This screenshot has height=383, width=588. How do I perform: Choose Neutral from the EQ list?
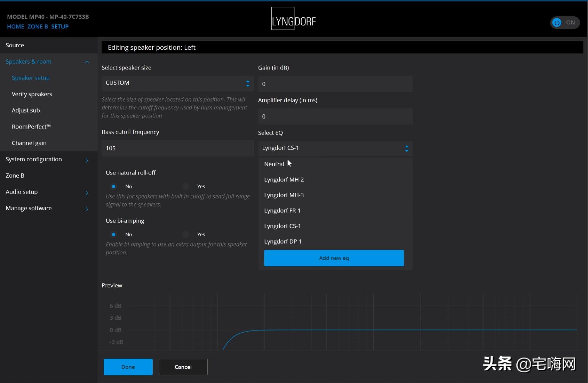click(274, 164)
